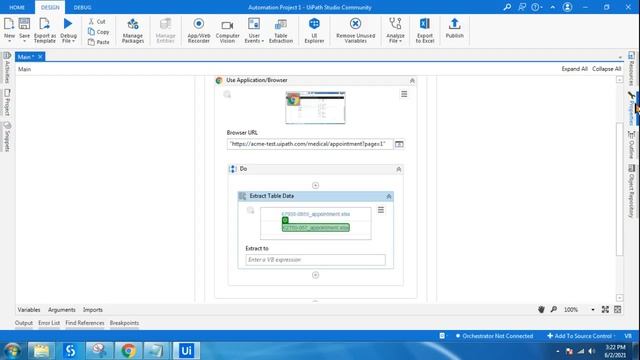Click Orchestrator Not Connected status
Viewport: 640px width, 360px height.
point(494,336)
